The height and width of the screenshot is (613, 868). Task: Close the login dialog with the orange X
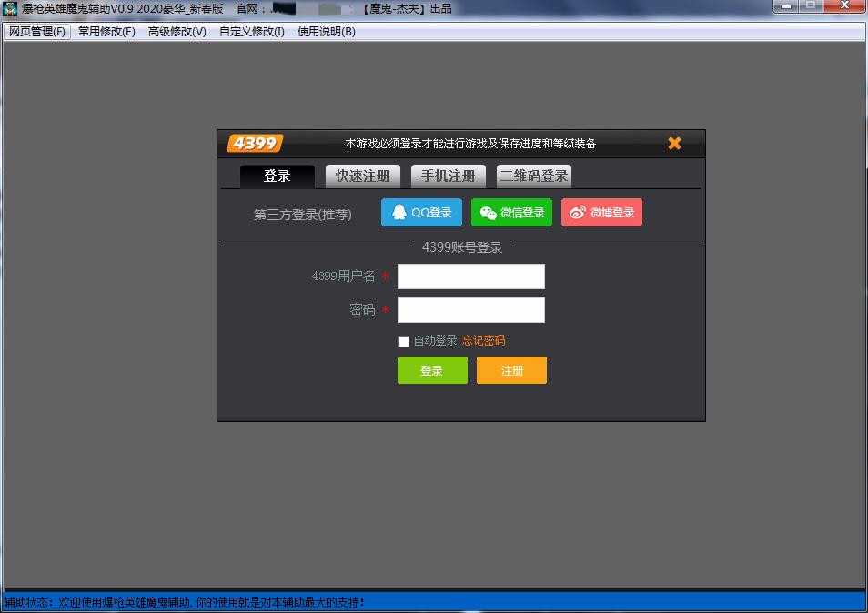[x=674, y=144]
